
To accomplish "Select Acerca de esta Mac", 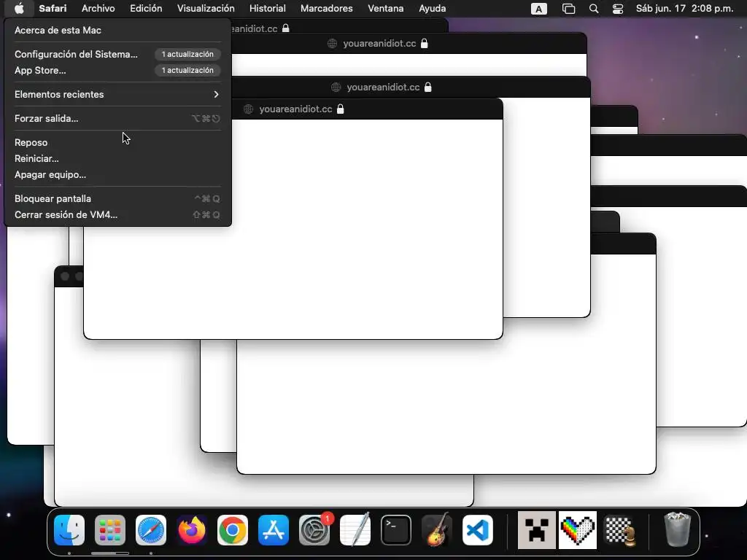I will pos(117,30).
